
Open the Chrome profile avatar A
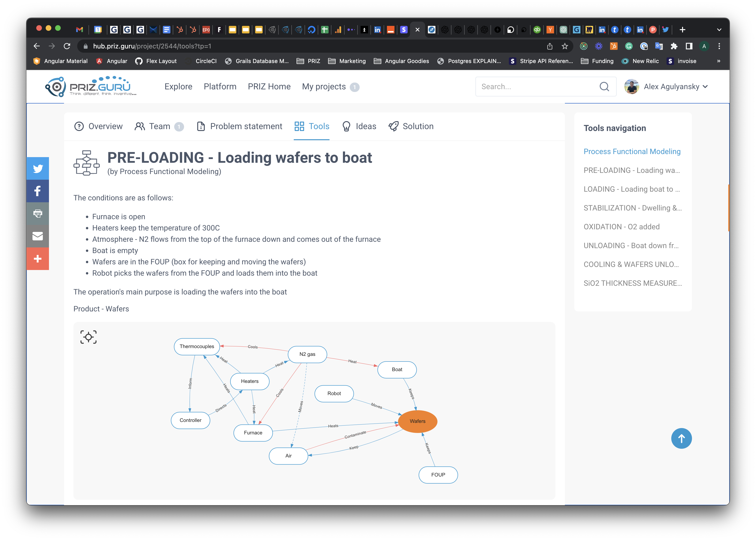[704, 46]
